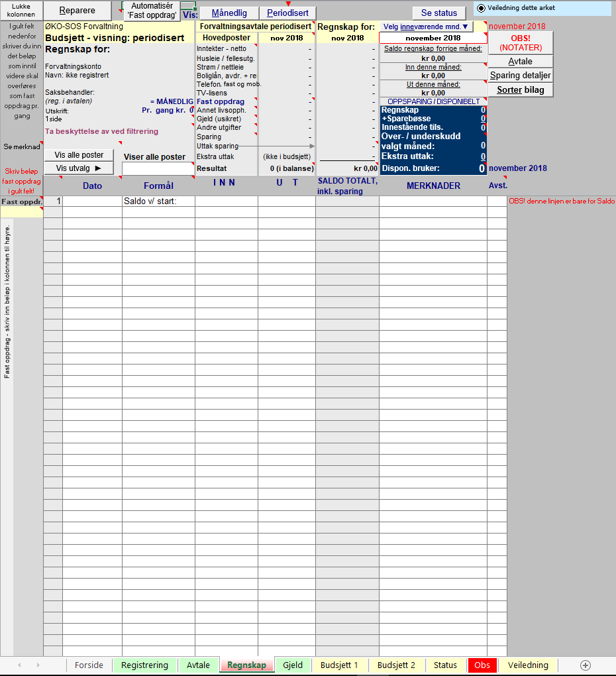616x676 pixels.
Task: Open Velg inneværende mnd. dropdown
Action: click(426, 27)
